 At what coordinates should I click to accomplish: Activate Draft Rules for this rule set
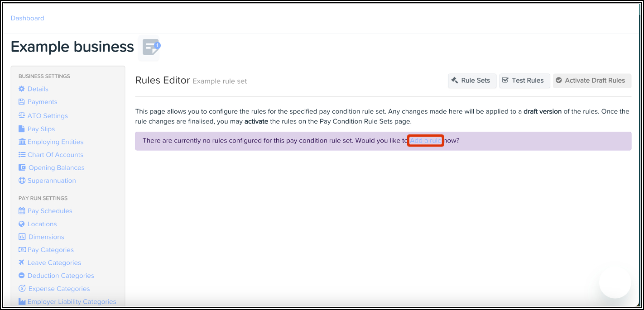(x=592, y=81)
